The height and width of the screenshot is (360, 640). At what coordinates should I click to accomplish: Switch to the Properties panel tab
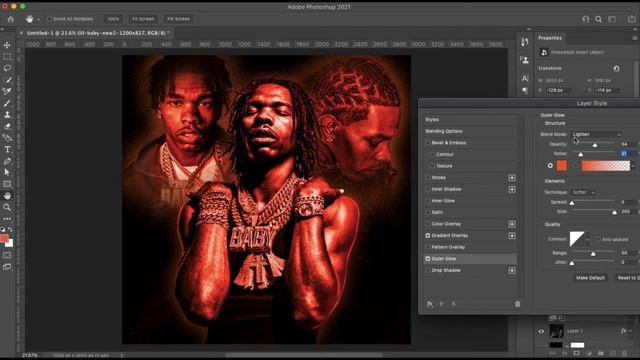pos(550,38)
